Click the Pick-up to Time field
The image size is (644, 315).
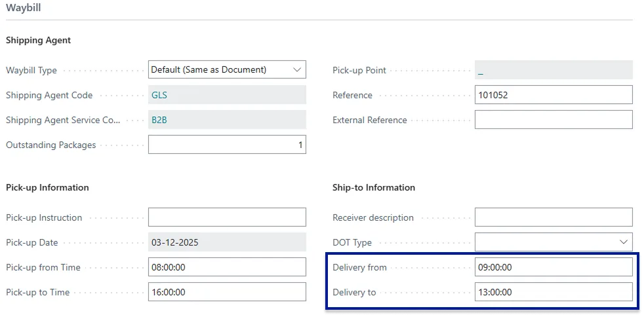click(x=226, y=292)
